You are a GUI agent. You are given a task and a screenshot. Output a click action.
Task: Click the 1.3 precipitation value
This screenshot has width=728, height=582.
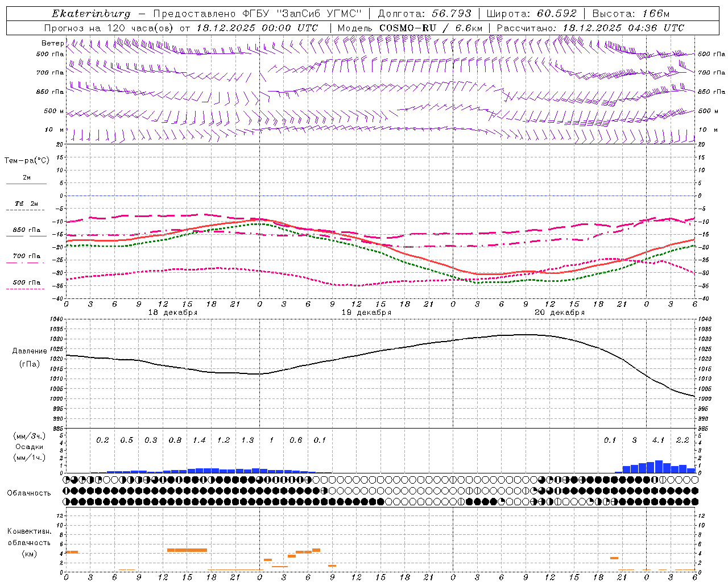point(247,440)
